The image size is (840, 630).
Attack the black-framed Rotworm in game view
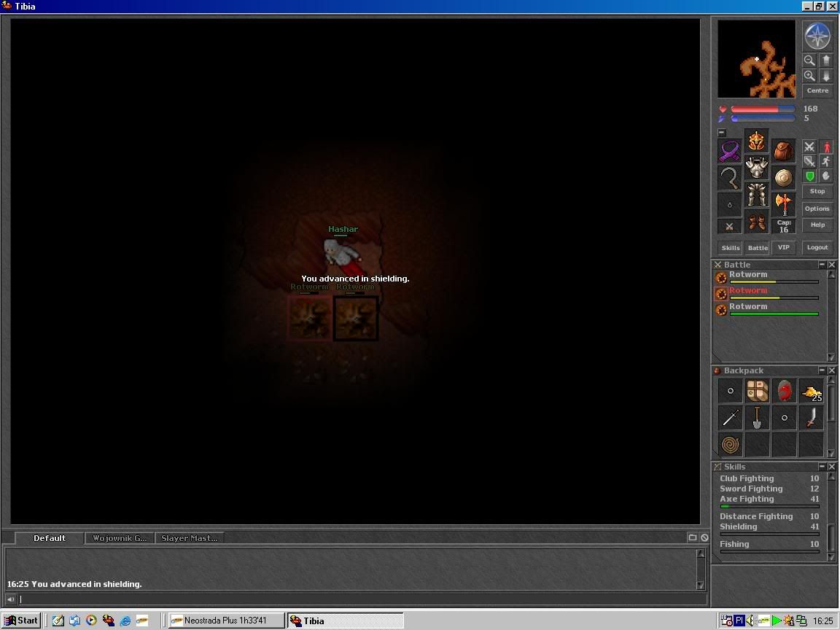click(x=356, y=318)
